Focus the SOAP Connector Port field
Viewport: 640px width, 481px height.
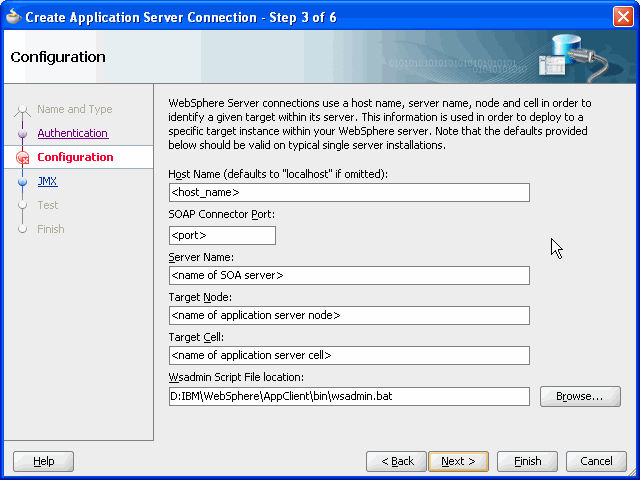click(x=222, y=236)
